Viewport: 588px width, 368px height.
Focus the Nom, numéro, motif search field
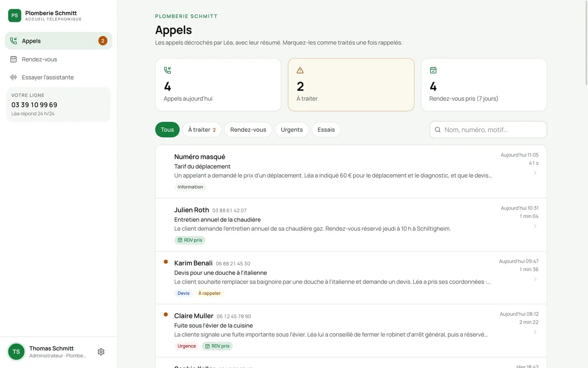488,130
